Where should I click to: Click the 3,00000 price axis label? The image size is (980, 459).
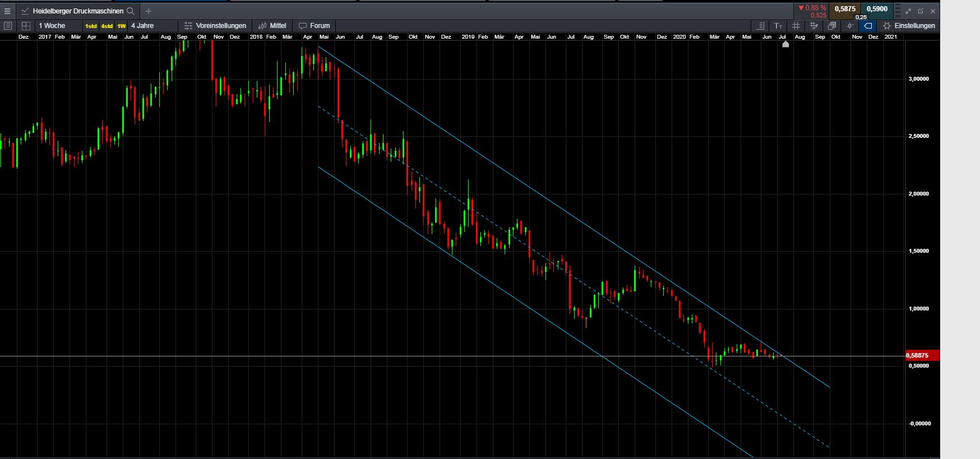click(918, 79)
